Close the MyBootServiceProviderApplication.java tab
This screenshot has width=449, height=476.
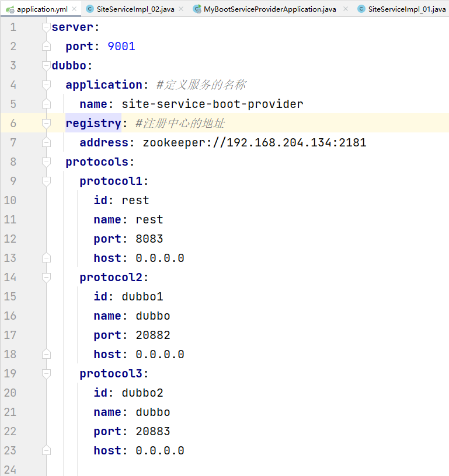(346, 9)
